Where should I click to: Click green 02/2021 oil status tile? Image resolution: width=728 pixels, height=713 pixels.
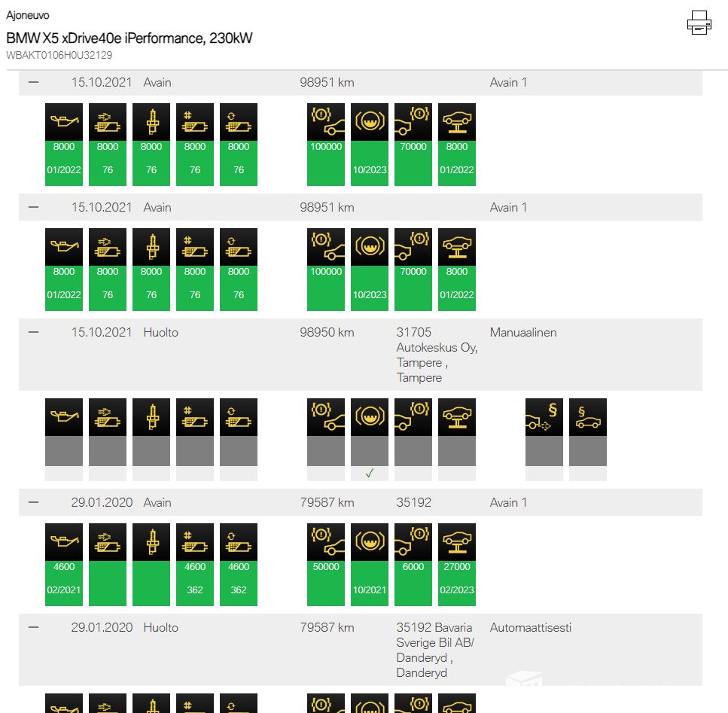(x=64, y=584)
